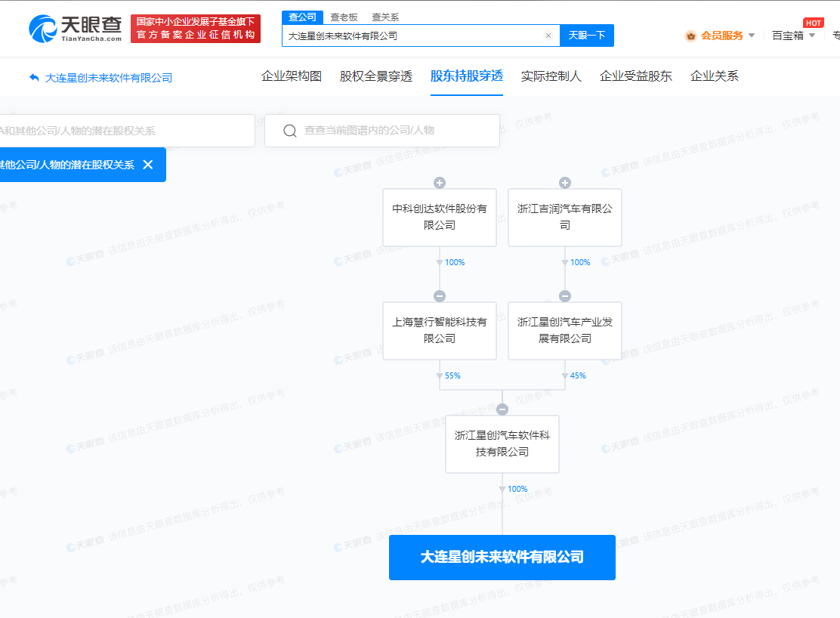This screenshot has width=840, height=618.
Task: Click the 浙江星创汽车软件科技有限公司 node
Action: (502, 443)
